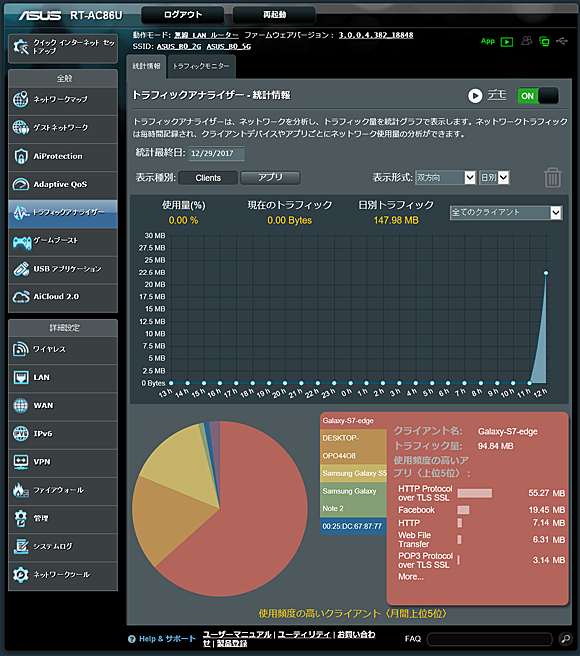Toggle the Traffic Analyzer ON switch
The height and width of the screenshot is (656, 580).
538,96
